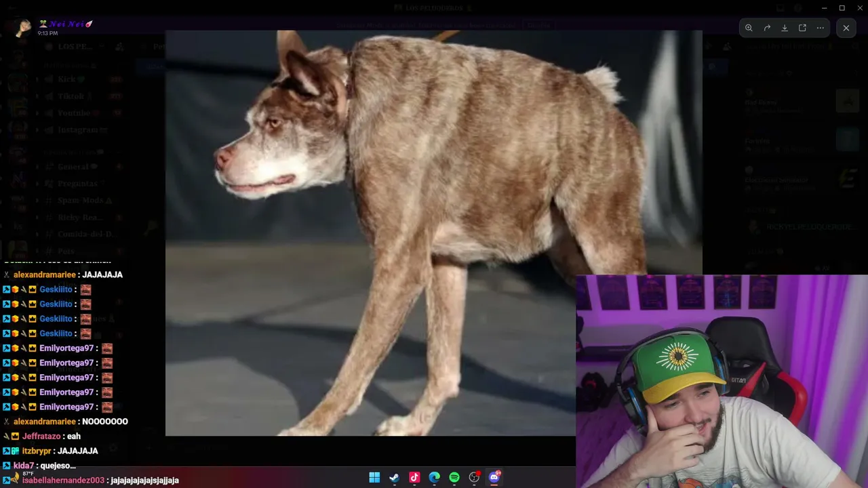Open Spotify from the taskbar

(x=454, y=477)
